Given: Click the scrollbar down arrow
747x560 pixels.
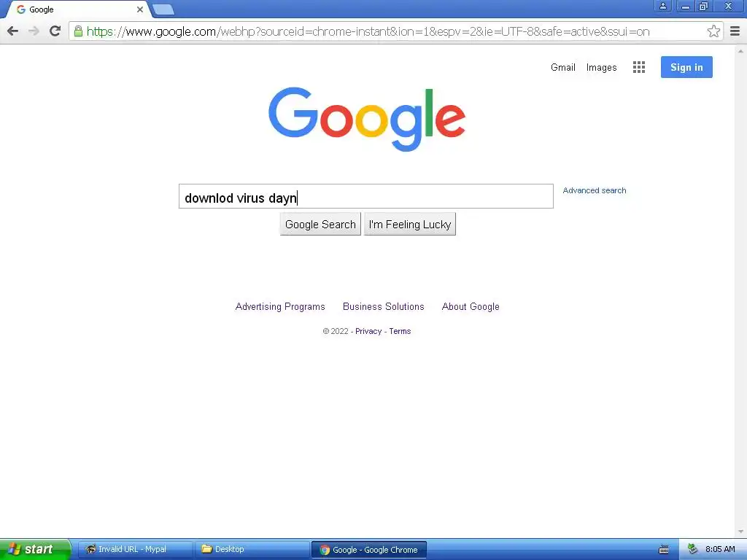Looking at the screenshot, I should tap(740, 532).
